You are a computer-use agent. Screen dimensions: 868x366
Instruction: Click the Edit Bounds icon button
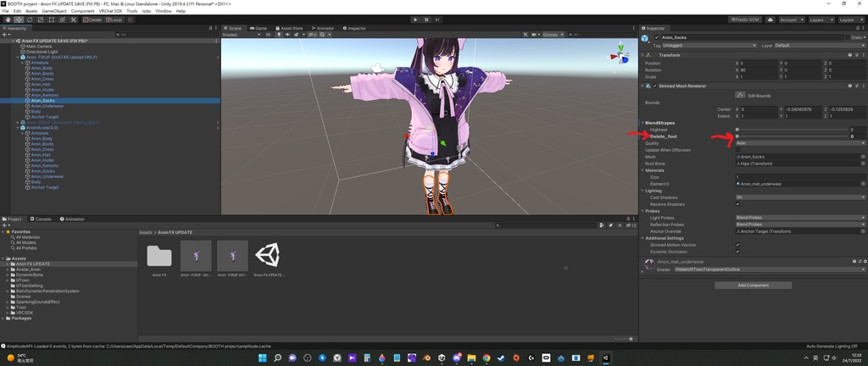pos(740,95)
